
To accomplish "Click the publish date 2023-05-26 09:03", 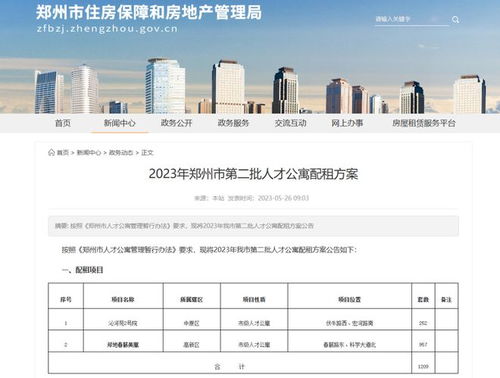I will point(283,198).
